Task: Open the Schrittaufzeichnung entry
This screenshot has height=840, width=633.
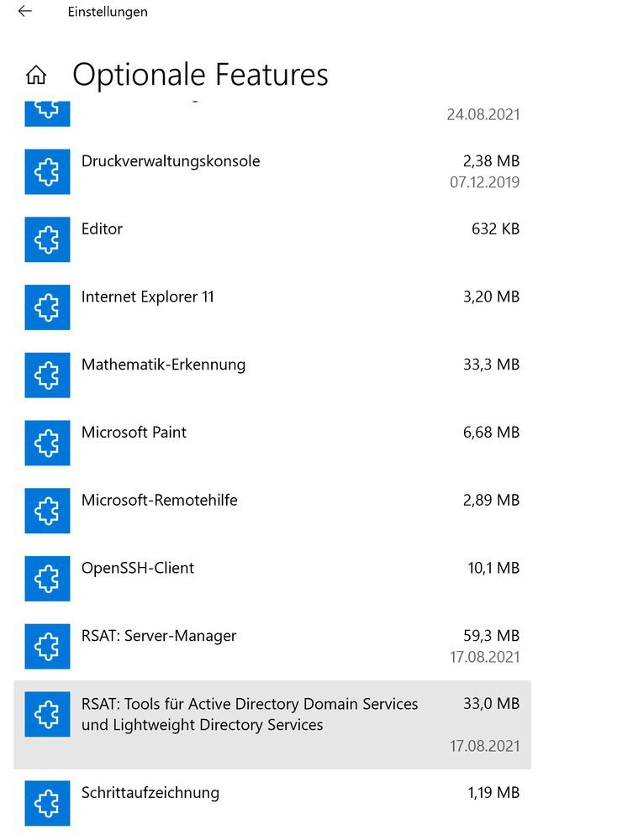Action: tap(150, 793)
